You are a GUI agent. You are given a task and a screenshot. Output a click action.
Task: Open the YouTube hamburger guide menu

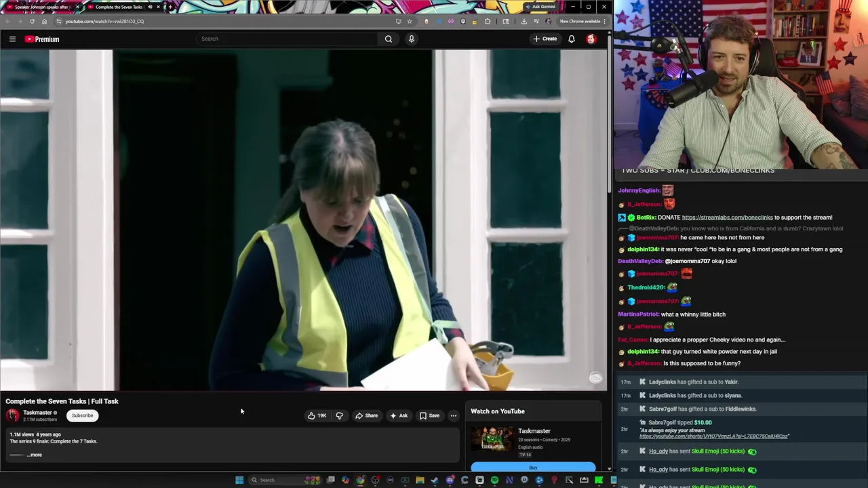(x=12, y=39)
